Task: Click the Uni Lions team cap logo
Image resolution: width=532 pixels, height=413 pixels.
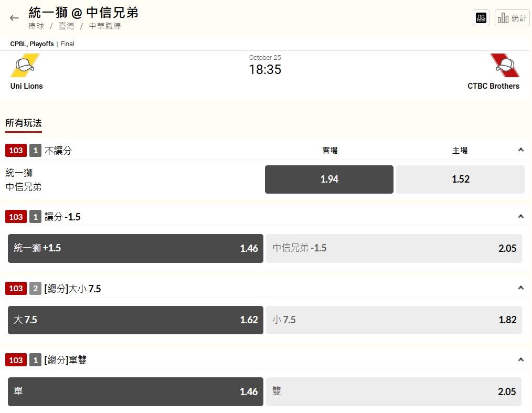Action: 25,65
